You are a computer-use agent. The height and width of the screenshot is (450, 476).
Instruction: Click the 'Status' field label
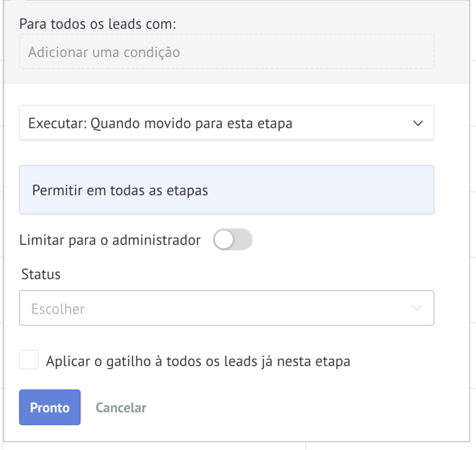[41, 274]
